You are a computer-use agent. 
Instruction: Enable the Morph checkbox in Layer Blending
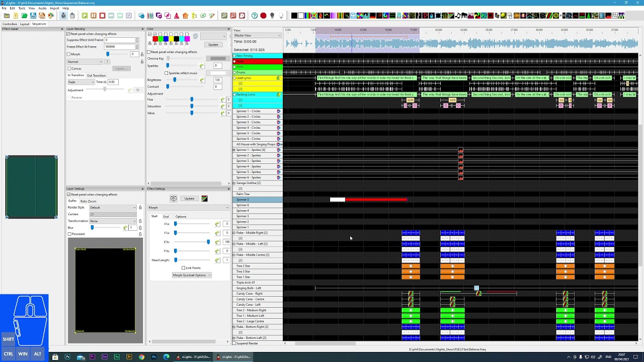click(69, 54)
